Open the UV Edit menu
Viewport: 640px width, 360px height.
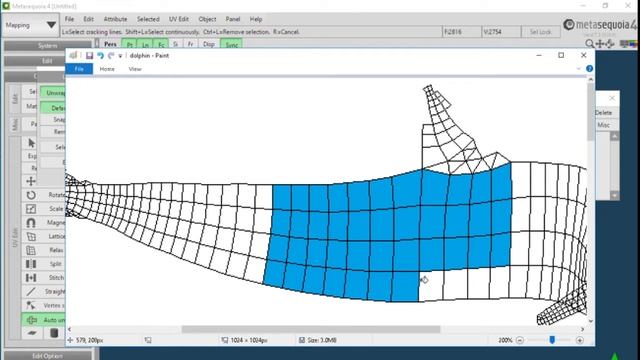179,19
